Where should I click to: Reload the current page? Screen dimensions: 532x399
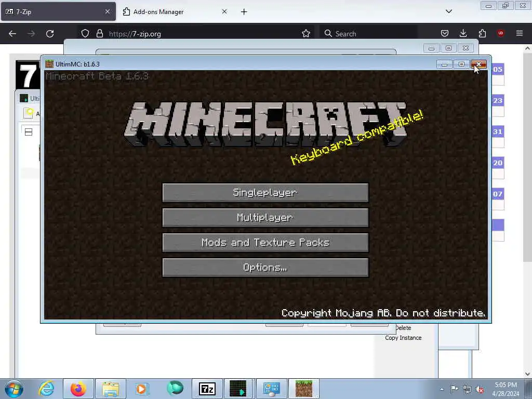point(50,34)
